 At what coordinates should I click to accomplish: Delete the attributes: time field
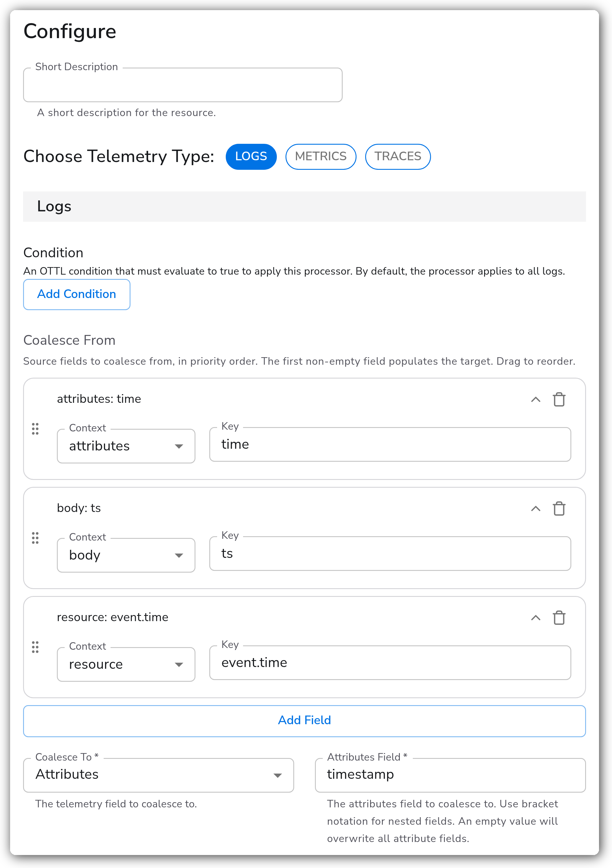559,399
